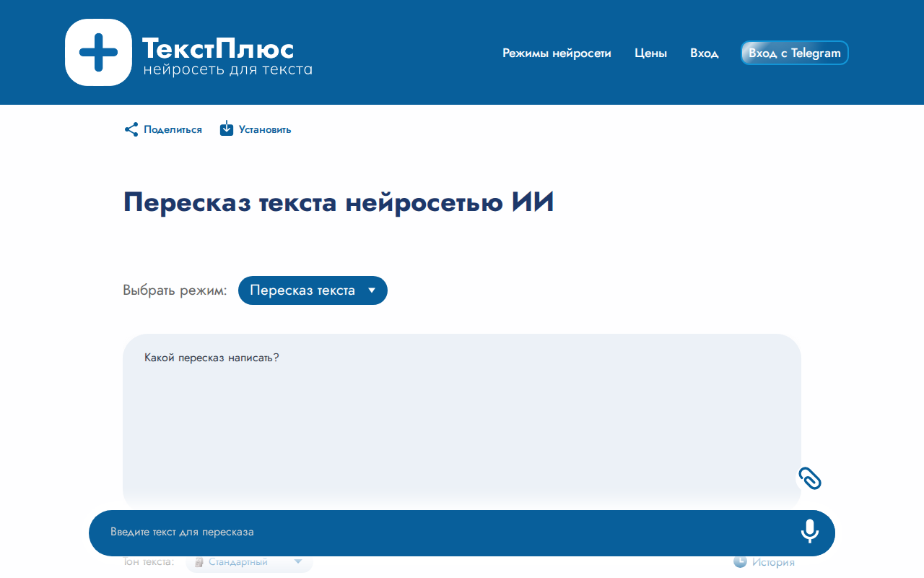The image size is (924, 578).
Task: Log in with the Вход с Telegram button
Action: 794,53
